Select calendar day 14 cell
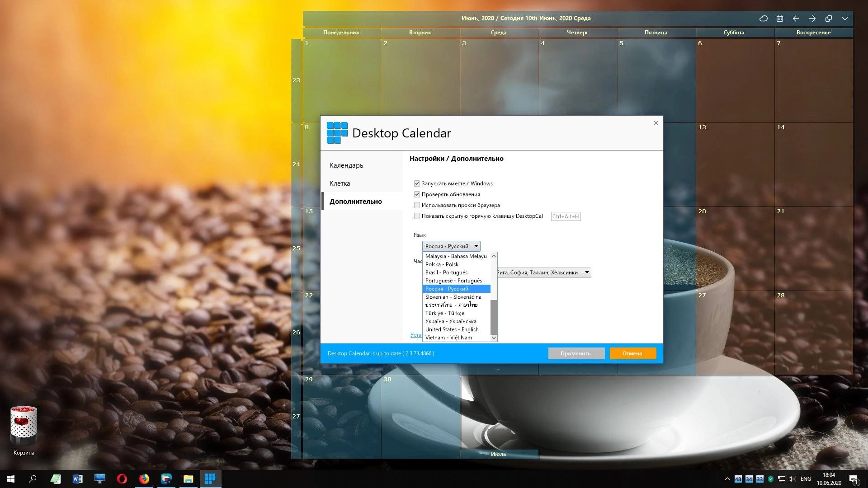Image resolution: width=868 pixels, height=488 pixels. 814,164
